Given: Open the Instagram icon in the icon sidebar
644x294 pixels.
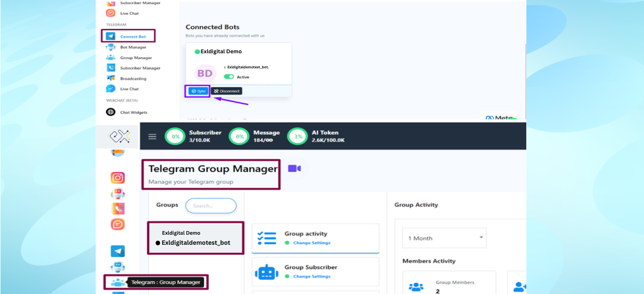Looking at the screenshot, I should pyautogui.click(x=118, y=178).
